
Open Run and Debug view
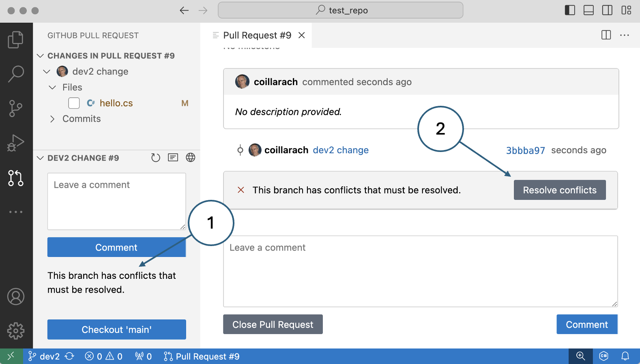[x=16, y=143]
